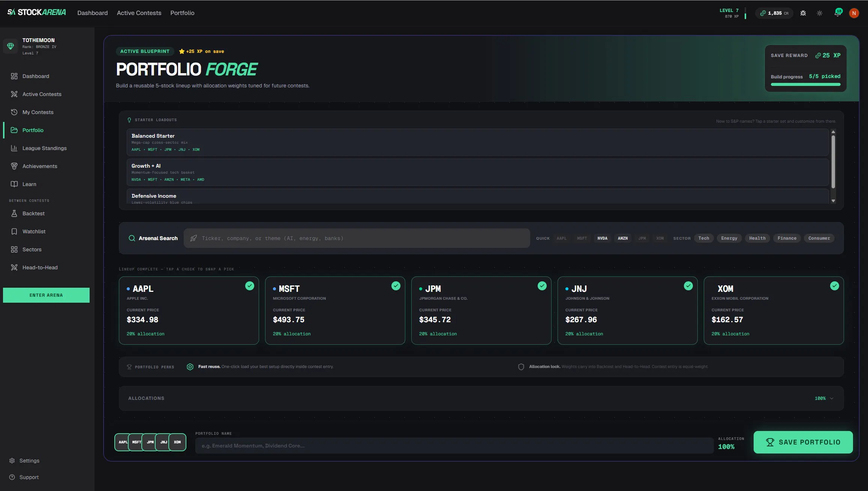Open Dashboard in the top navigation bar

[93, 13]
